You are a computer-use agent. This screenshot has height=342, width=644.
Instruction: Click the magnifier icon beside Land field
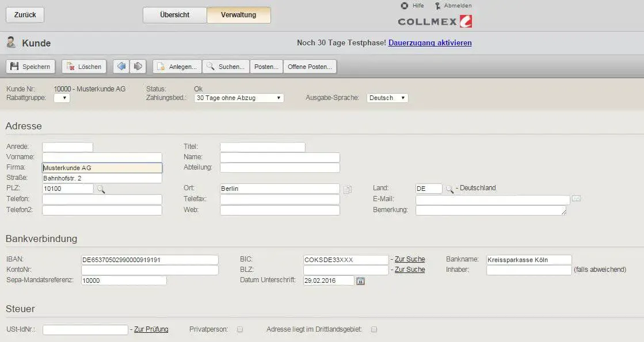coord(449,189)
